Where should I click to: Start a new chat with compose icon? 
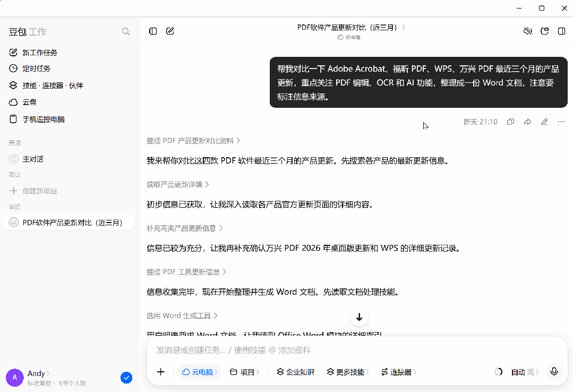(x=170, y=31)
